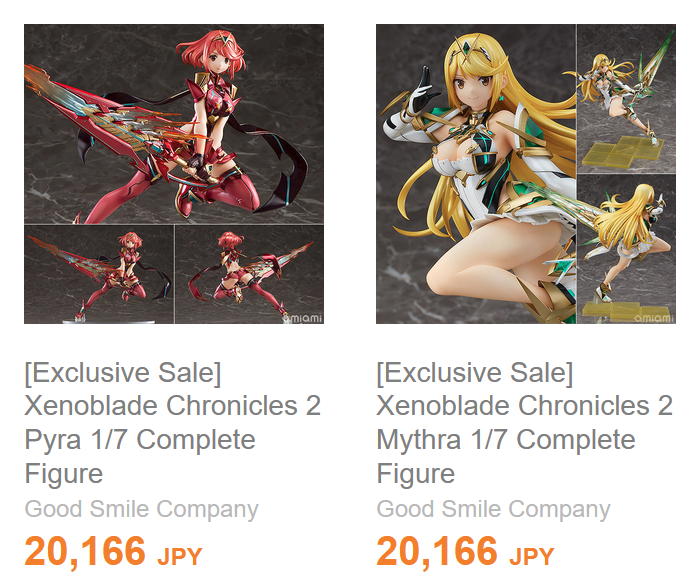Click Pyra's small back-view photo
699x587 pixels.
click(250, 275)
